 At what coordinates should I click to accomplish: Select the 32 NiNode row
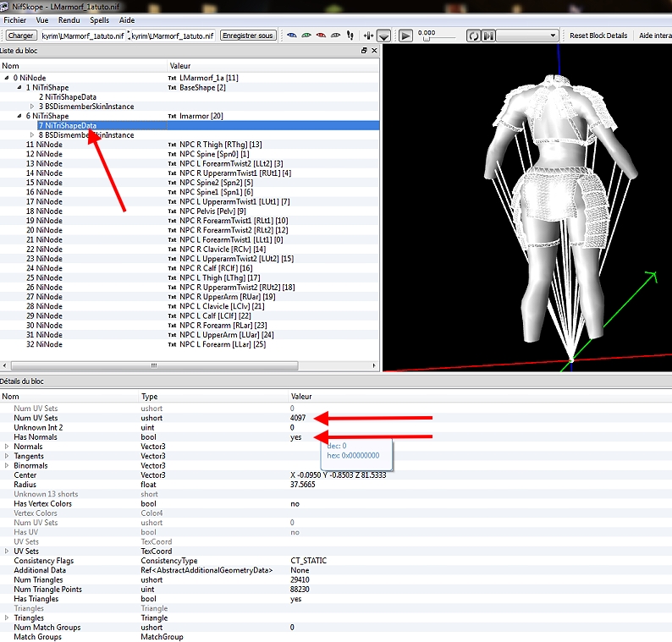pyautogui.click(x=44, y=344)
